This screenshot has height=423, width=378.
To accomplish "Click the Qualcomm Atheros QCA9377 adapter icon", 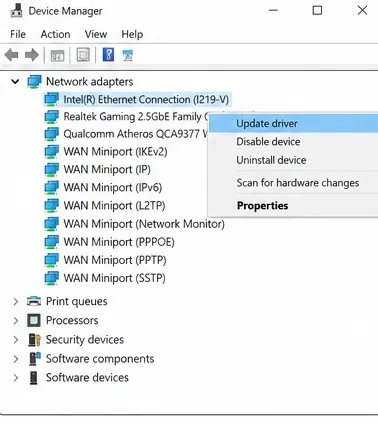I will point(52,134).
